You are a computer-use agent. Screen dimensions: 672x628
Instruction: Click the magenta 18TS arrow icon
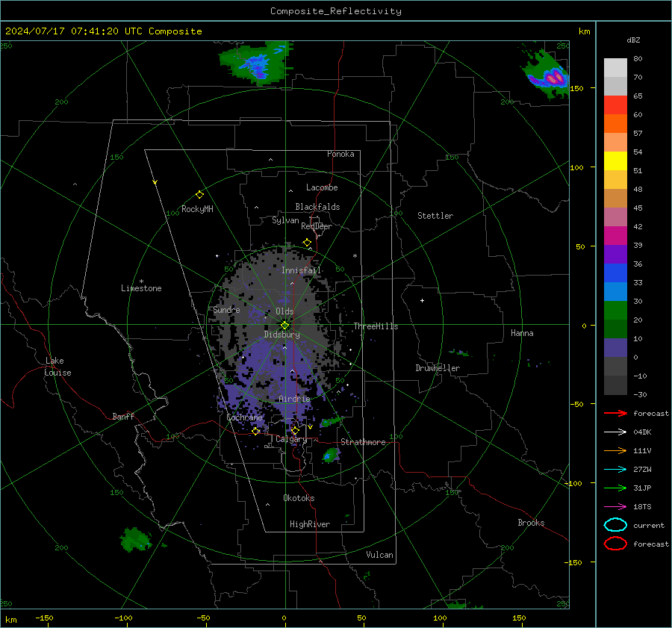(x=615, y=507)
